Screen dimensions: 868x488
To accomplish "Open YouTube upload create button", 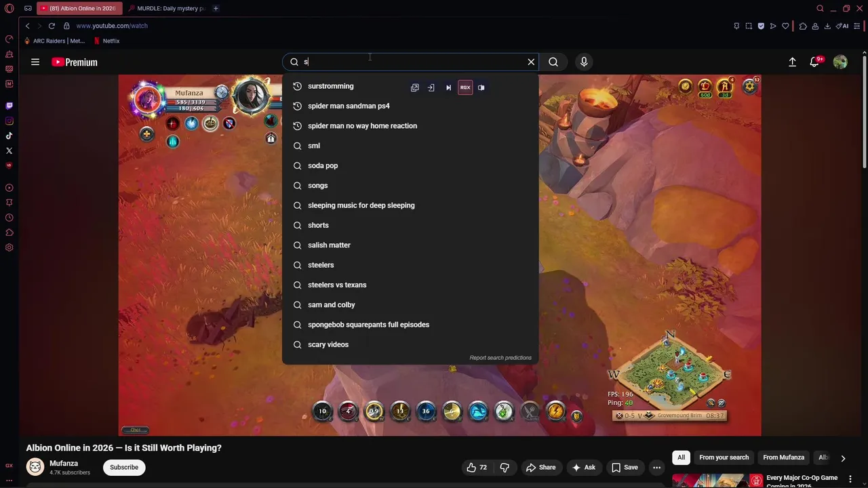I will coord(792,62).
